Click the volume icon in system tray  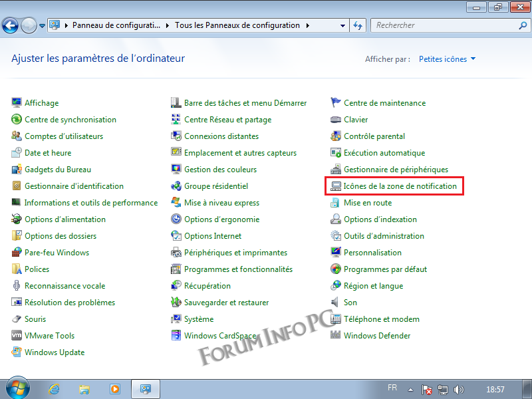(x=459, y=390)
